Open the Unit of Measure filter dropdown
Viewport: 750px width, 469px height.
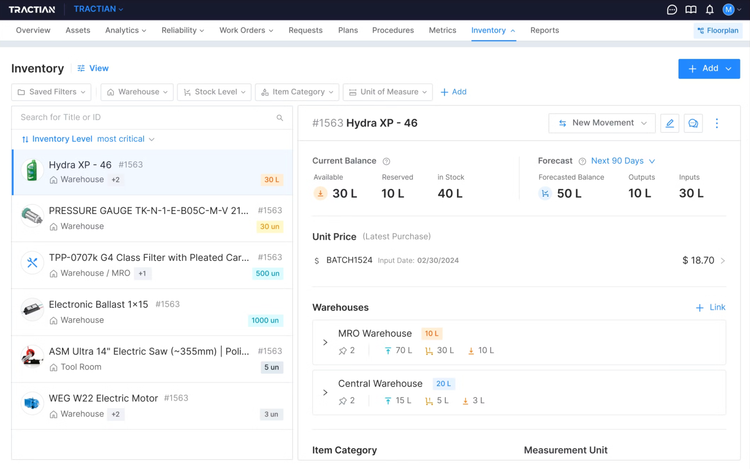388,92
